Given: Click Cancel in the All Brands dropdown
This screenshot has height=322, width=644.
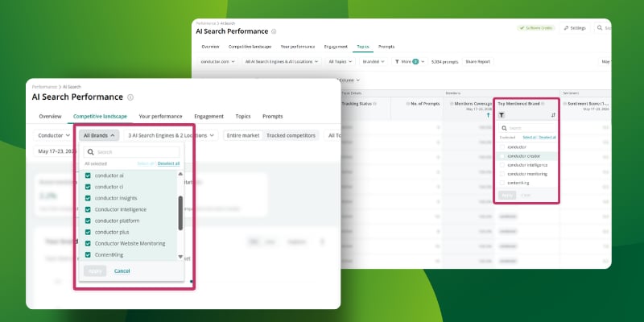Looking at the screenshot, I should [122, 271].
